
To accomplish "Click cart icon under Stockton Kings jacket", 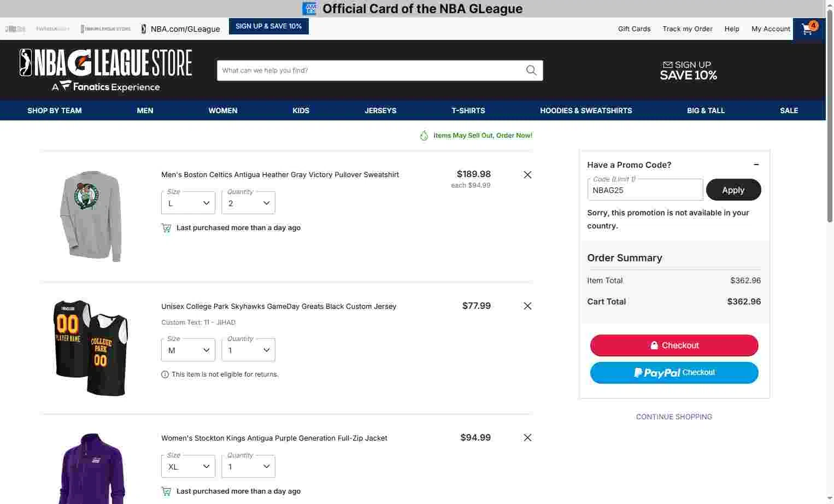I will tap(166, 491).
